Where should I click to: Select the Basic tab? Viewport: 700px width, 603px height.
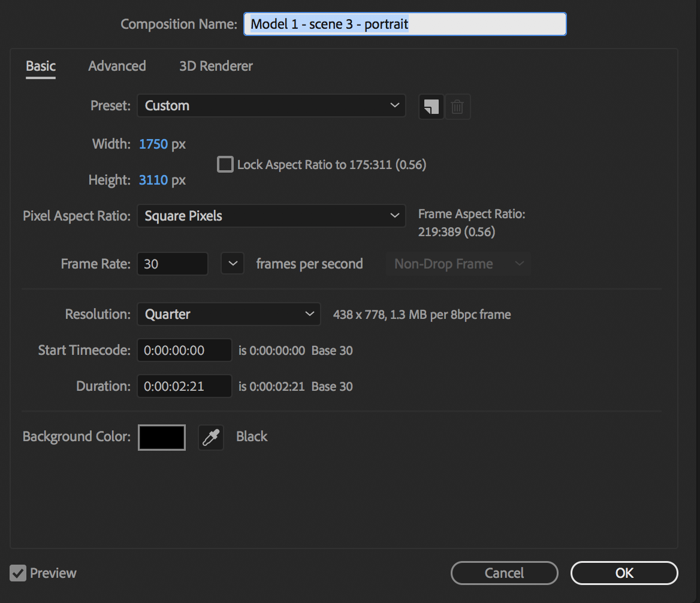(x=41, y=66)
